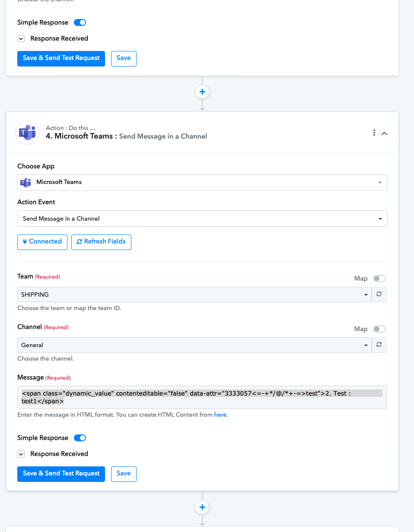This screenshot has height=532, width=414.
Task: Open the 'here' HTML content link
Action: 220,415
